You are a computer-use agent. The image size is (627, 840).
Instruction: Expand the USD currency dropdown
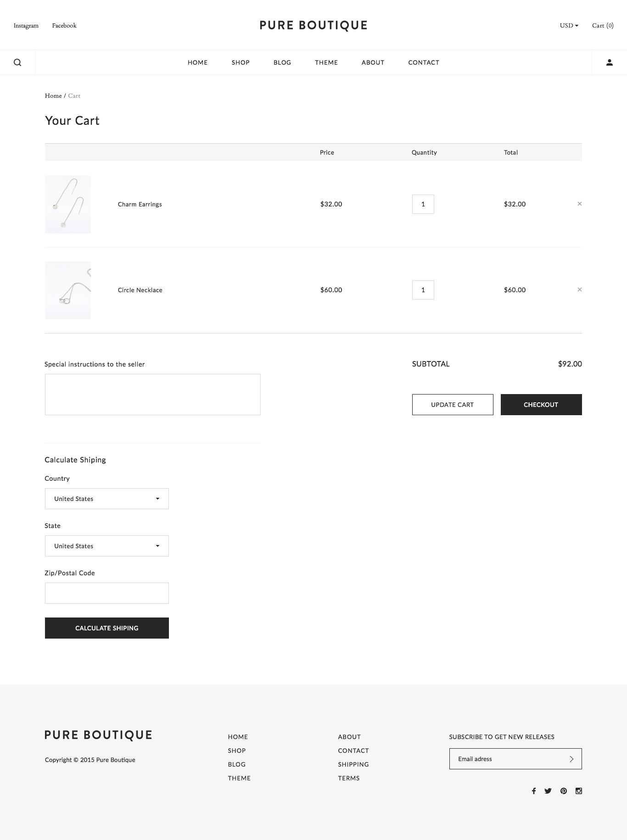tap(569, 26)
